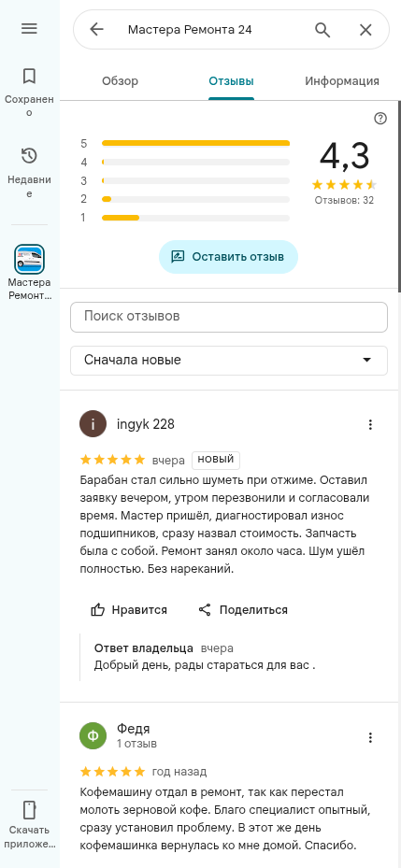Open Saved places bookmark icon
The height and width of the screenshot is (868, 401).
point(29,76)
